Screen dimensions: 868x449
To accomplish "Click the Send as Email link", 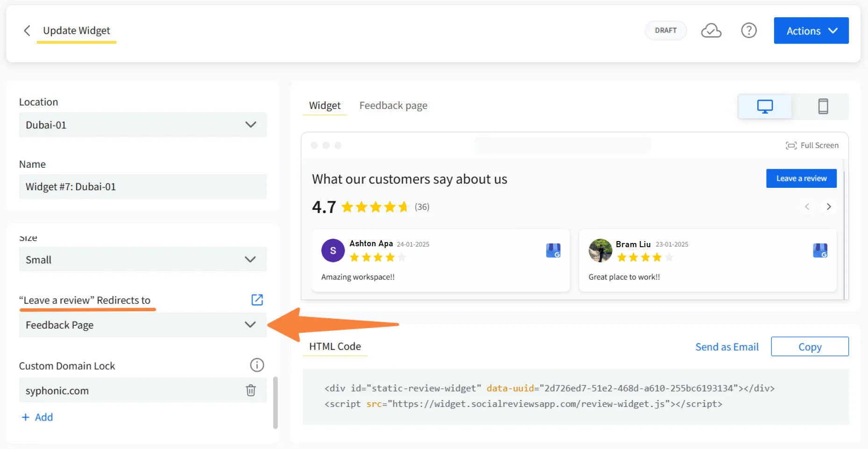I will click(726, 346).
